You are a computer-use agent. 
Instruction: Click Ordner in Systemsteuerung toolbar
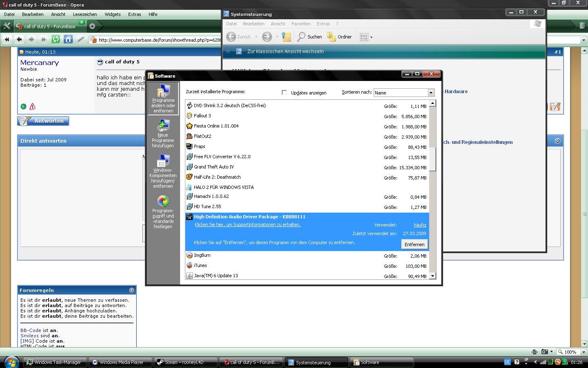pyautogui.click(x=339, y=37)
